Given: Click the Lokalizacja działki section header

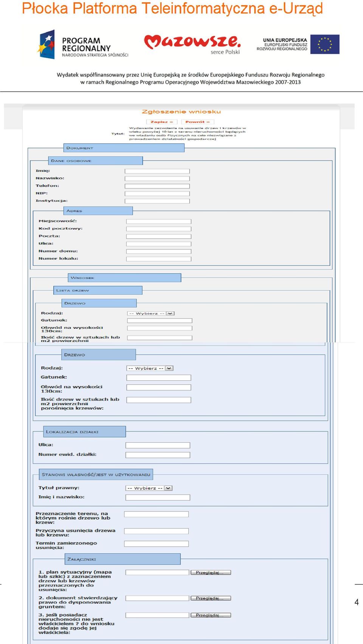Looking at the screenshot, I should (84, 432).
